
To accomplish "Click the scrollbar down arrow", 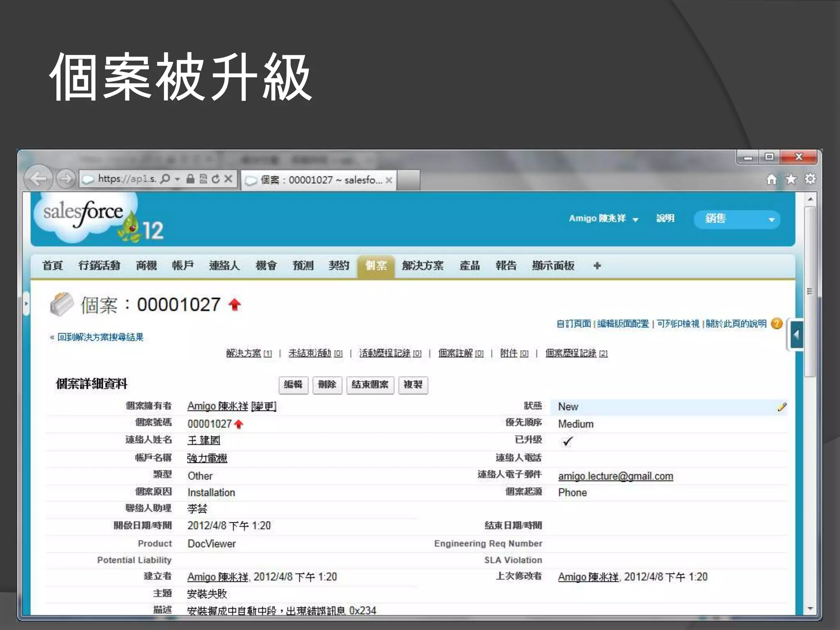I will pyautogui.click(x=810, y=609).
